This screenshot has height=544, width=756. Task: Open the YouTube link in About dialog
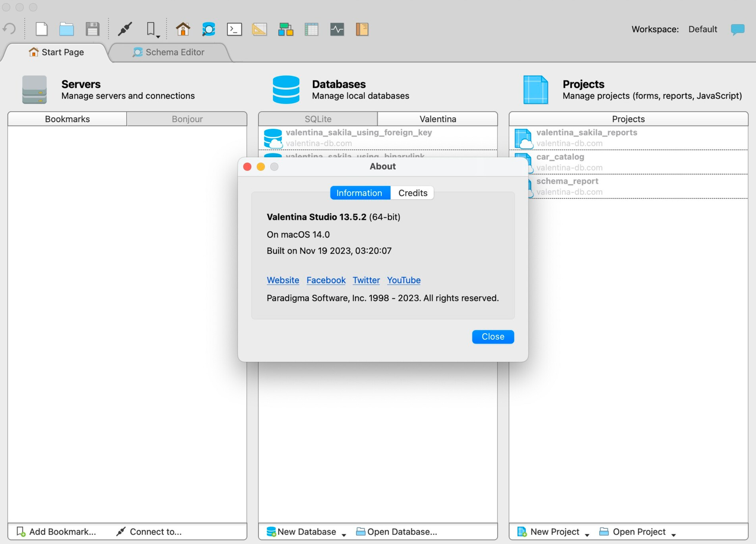click(404, 280)
